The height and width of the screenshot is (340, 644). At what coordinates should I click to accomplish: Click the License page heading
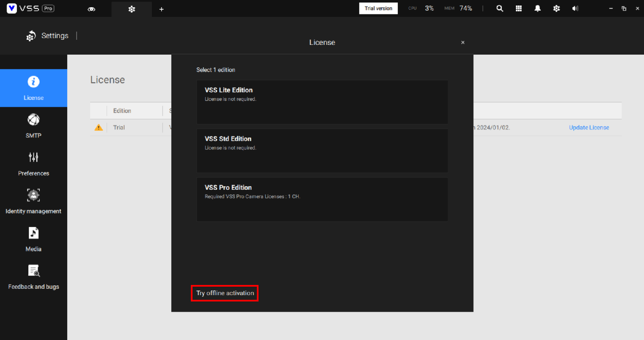107,80
